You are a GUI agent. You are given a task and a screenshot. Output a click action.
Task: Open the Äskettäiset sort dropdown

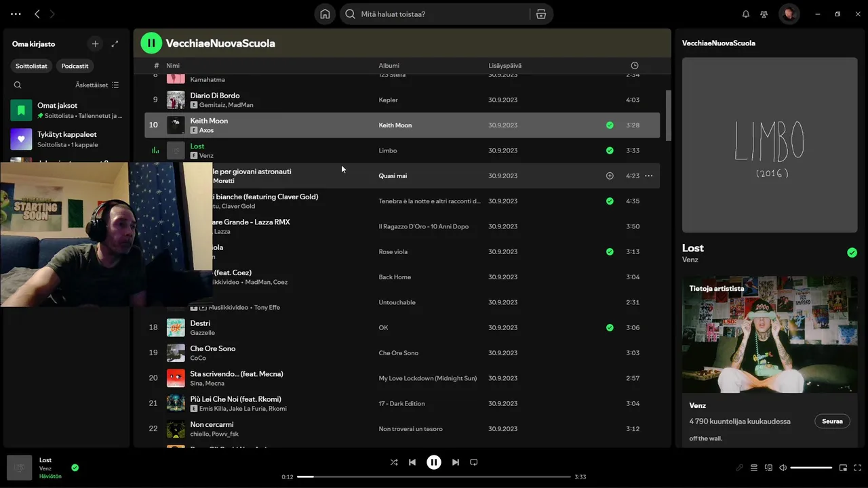(x=97, y=85)
